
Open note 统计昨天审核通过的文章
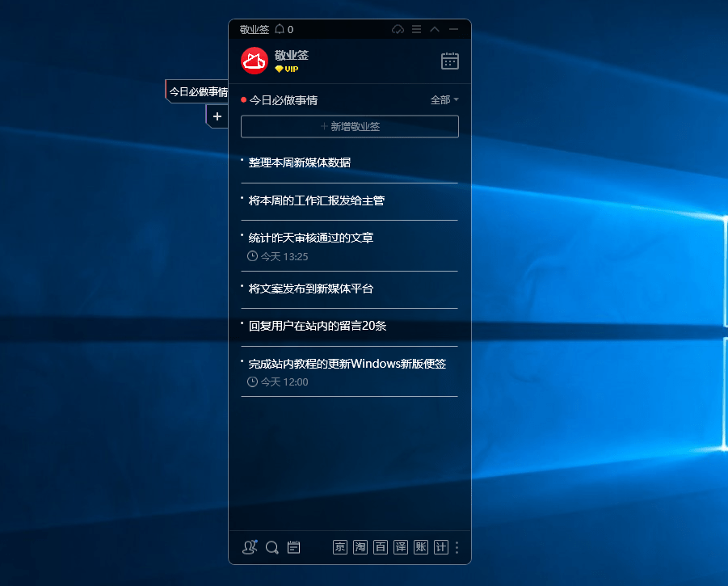[310, 238]
